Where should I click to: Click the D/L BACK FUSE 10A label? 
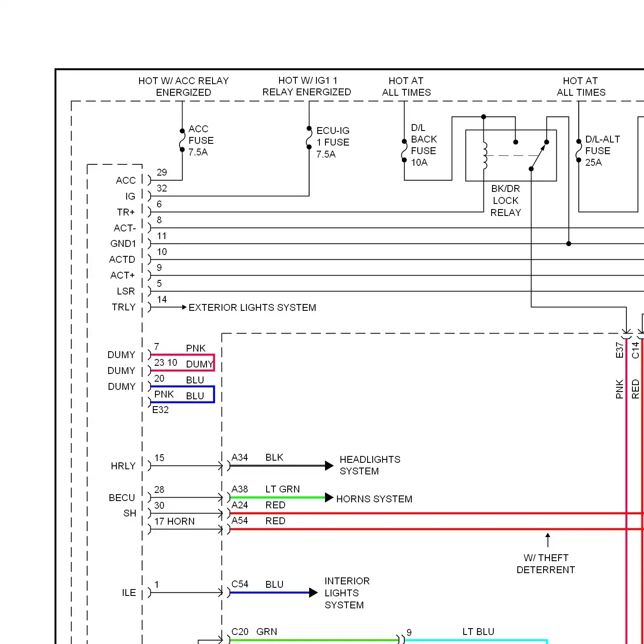coord(423,145)
